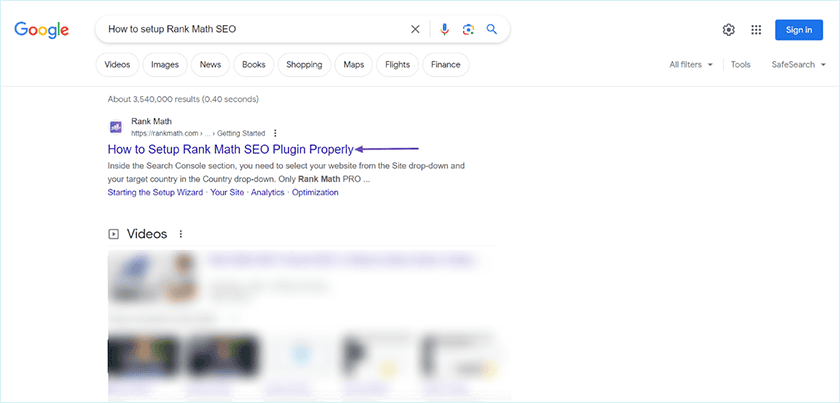Filter results by Maps
Image resolution: width=840 pixels, height=403 pixels.
[x=354, y=64]
